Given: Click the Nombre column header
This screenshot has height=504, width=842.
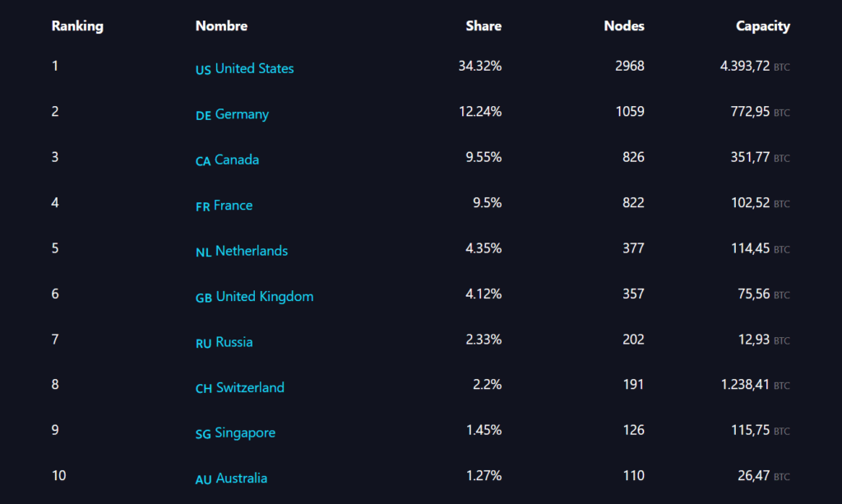Looking at the screenshot, I should [221, 26].
